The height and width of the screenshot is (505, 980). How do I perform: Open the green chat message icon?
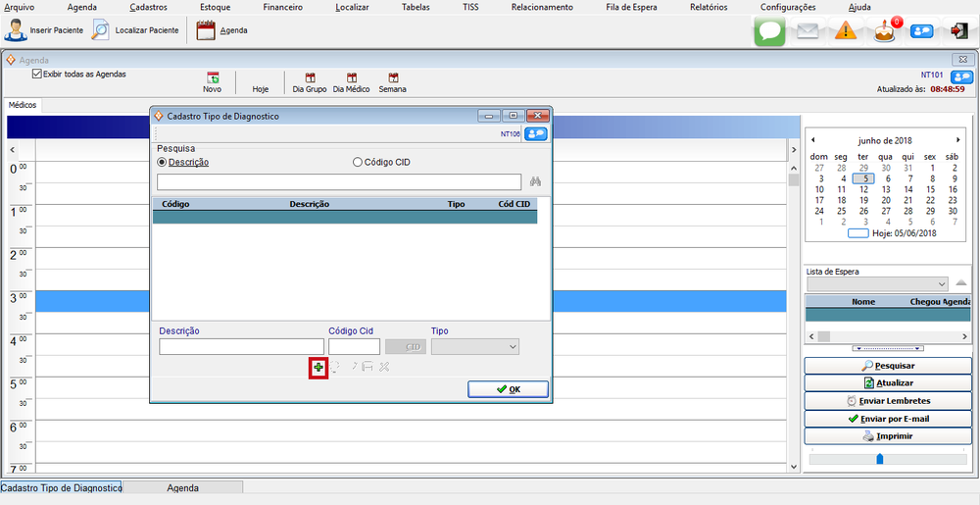pos(769,31)
